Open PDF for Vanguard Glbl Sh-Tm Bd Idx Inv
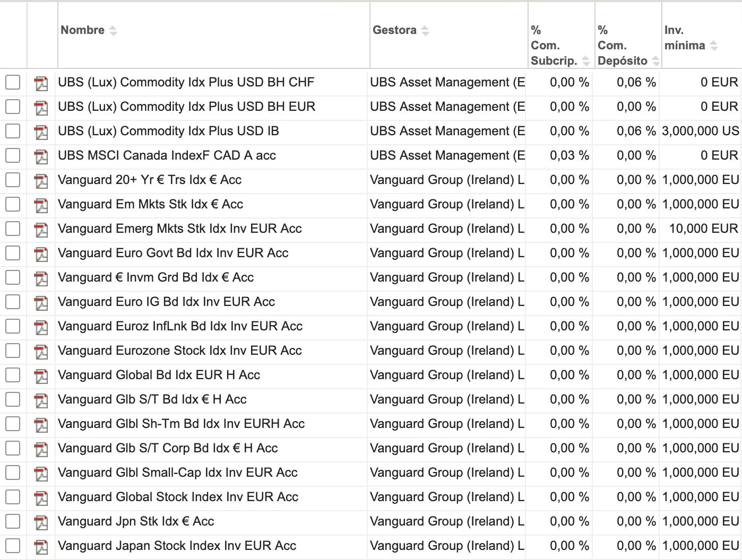Image resolution: width=742 pixels, height=560 pixels. tap(41, 425)
